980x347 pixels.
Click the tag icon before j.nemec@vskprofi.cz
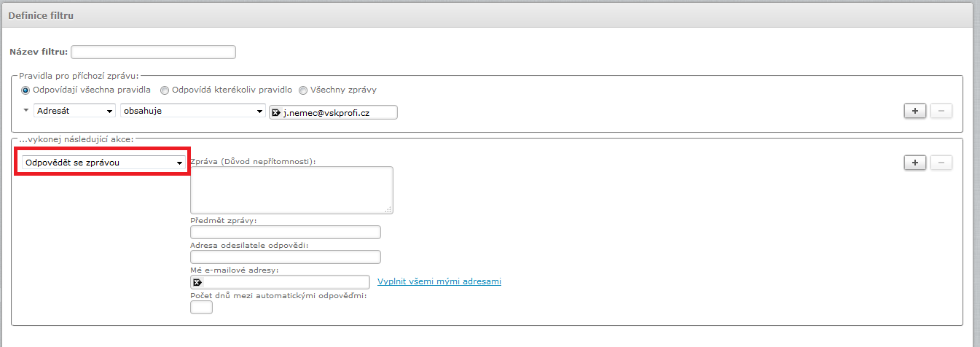(276, 112)
